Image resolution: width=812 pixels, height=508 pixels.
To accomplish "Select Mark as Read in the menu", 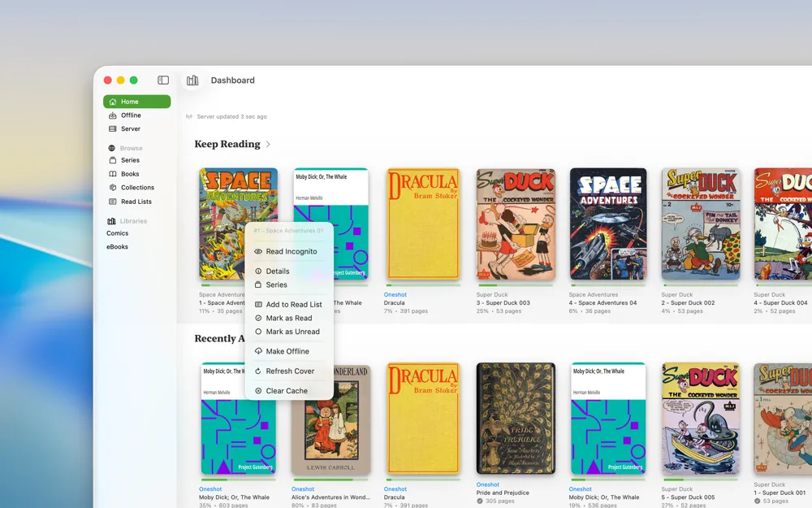I will click(x=289, y=318).
